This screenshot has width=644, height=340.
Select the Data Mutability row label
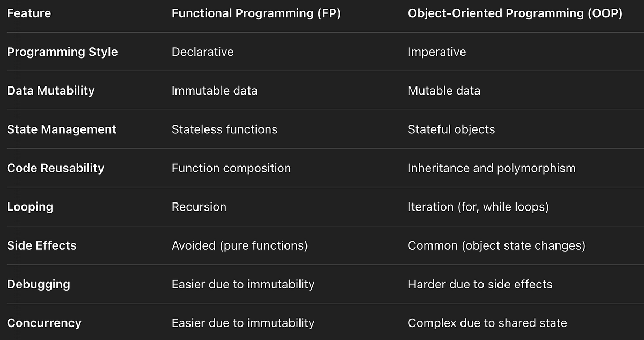pyautogui.click(x=50, y=91)
